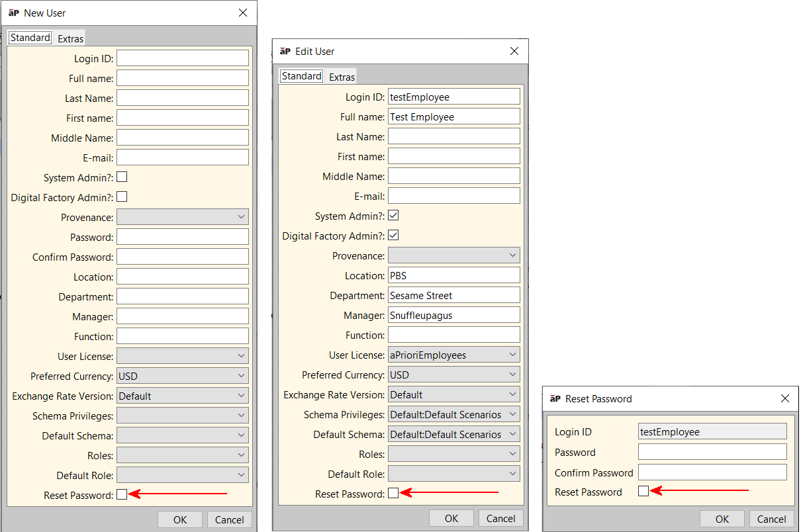The image size is (801, 532).
Task: Click the aP icon in New User title bar
Action: click(14, 13)
